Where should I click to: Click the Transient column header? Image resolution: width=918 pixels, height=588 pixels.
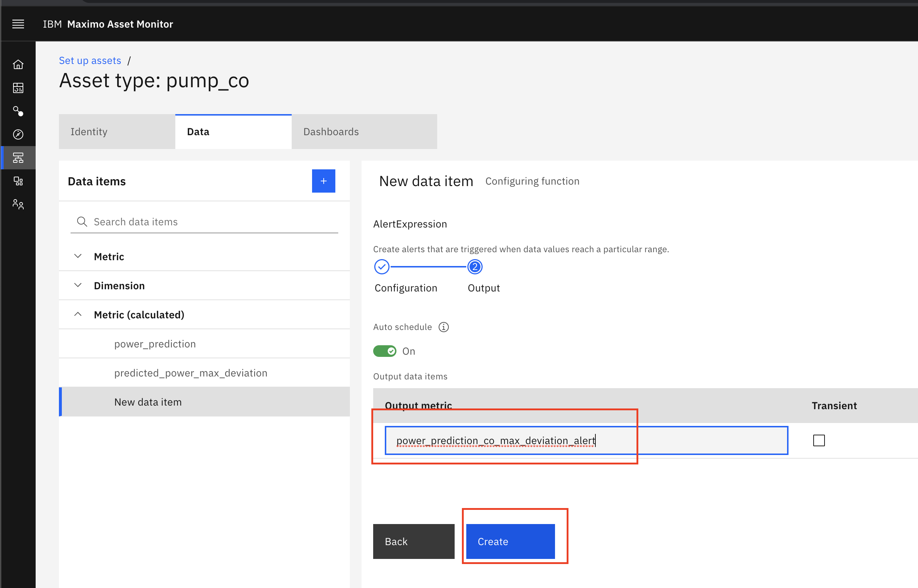[834, 406]
